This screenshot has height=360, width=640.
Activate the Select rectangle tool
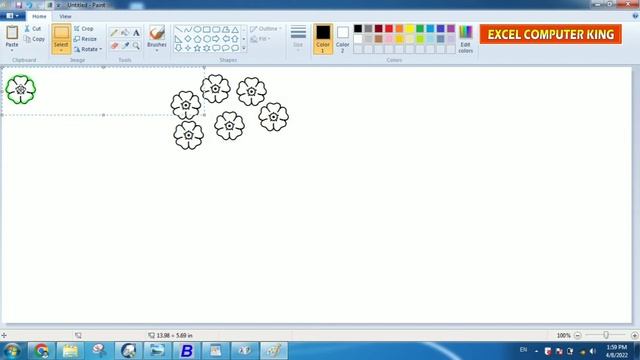point(61,33)
